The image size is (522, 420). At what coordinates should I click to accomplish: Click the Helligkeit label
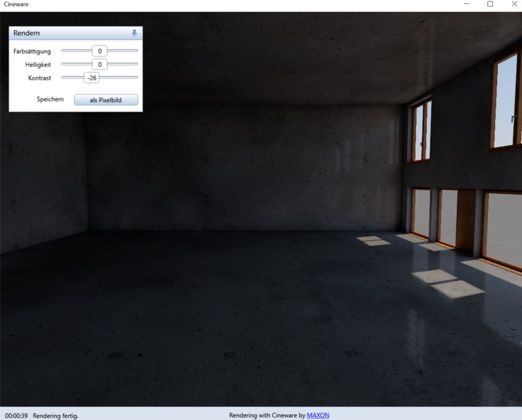coord(38,65)
